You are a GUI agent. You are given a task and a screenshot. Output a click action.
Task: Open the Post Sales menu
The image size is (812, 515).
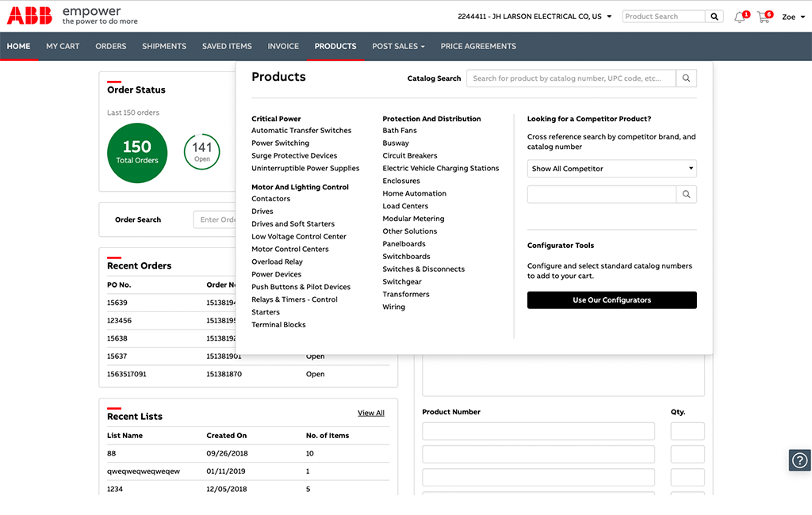[398, 46]
